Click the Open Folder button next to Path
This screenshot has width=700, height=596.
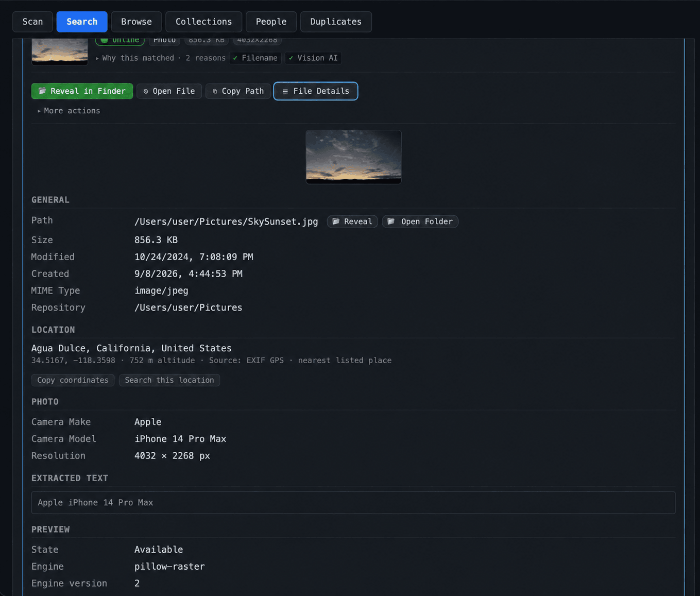[x=420, y=222]
